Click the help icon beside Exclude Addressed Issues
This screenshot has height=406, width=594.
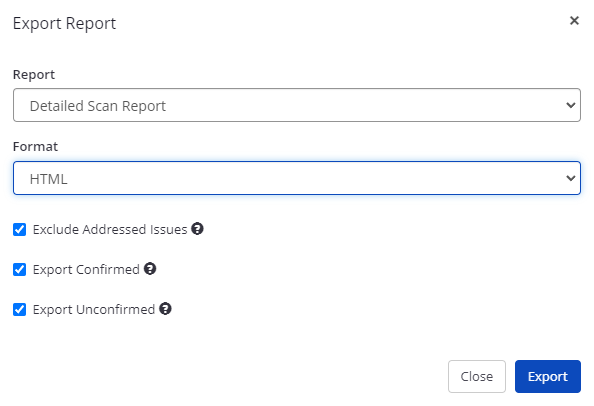click(x=197, y=229)
